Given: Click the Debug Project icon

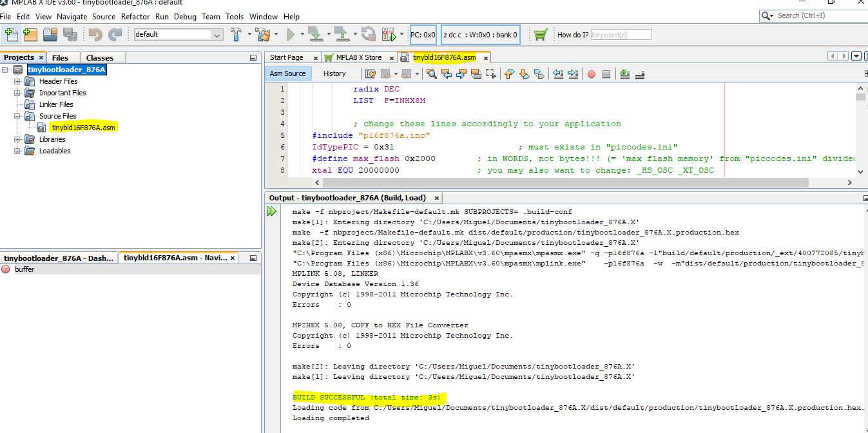Looking at the screenshot, I should pos(389,35).
